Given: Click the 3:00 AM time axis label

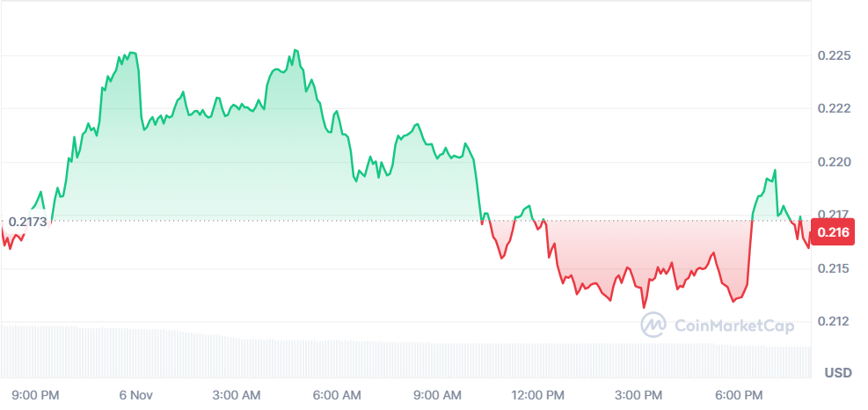Looking at the screenshot, I should point(237,394).
